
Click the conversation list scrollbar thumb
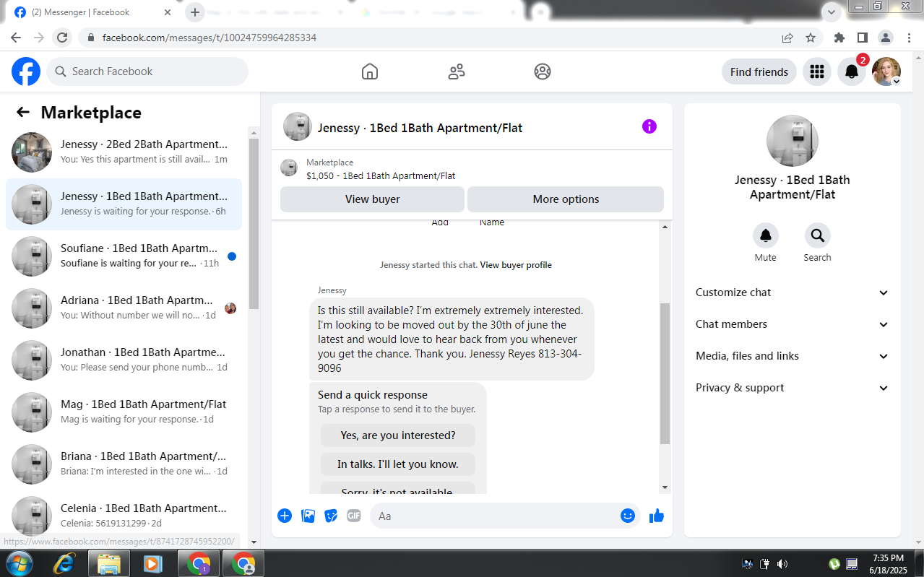coord(254,224)
